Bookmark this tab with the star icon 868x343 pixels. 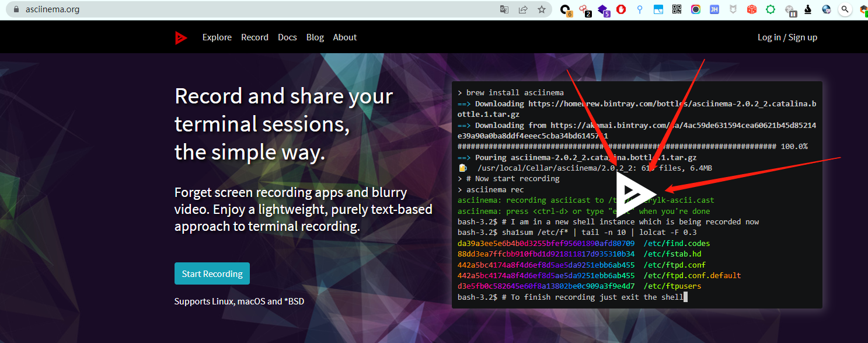click(x=542, y=9)
